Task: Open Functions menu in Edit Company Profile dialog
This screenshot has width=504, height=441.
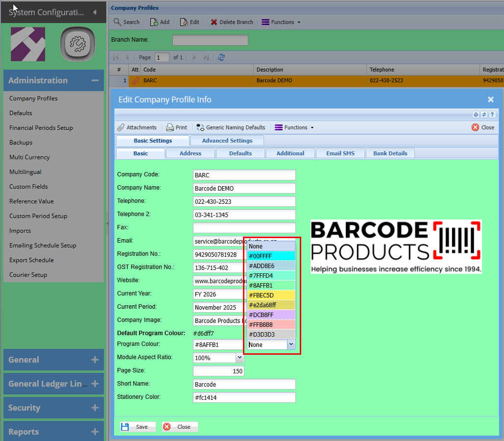Action: [294, 127]
